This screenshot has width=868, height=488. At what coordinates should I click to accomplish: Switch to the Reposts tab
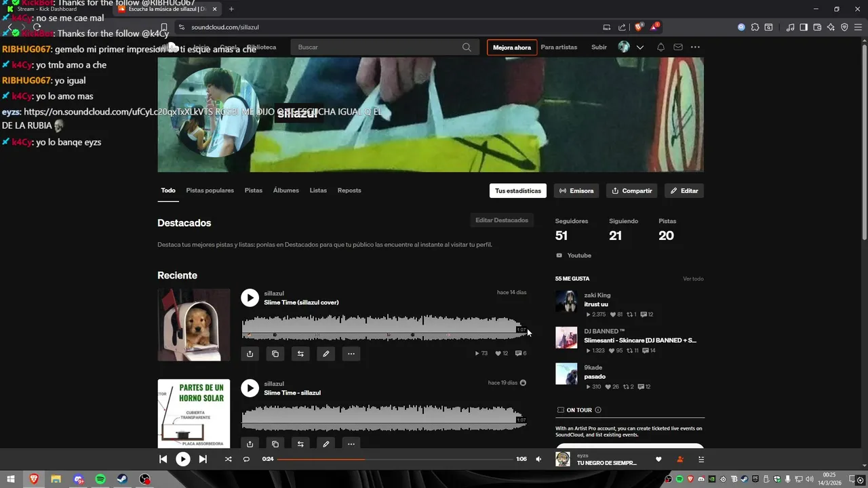coord(349,190)
